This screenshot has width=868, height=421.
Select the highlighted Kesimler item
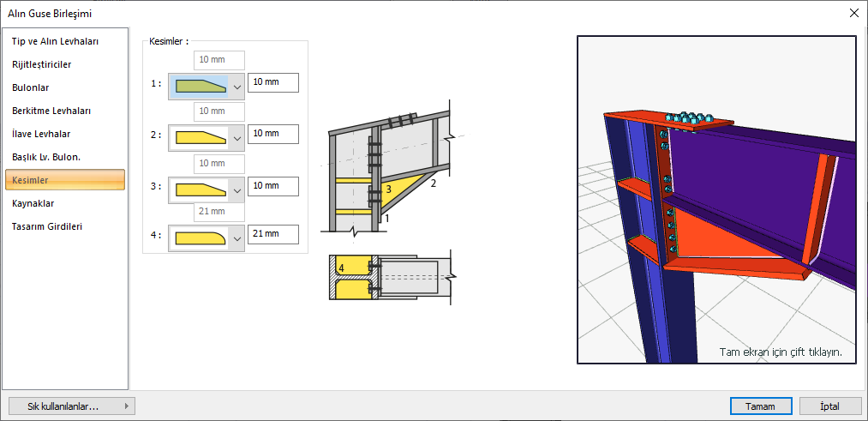[65, 180]
